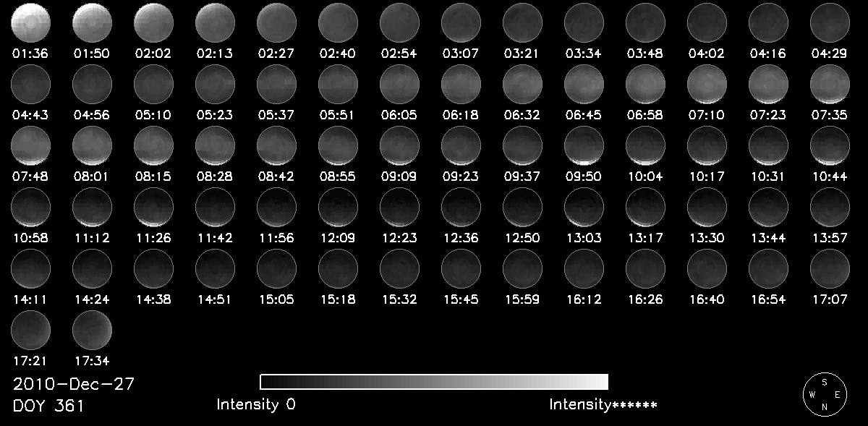Image resolution: width=868 pixels, height=426 pixels.
Task: Pick the 10:44 disk thumbnail
Action: (830, 145)
